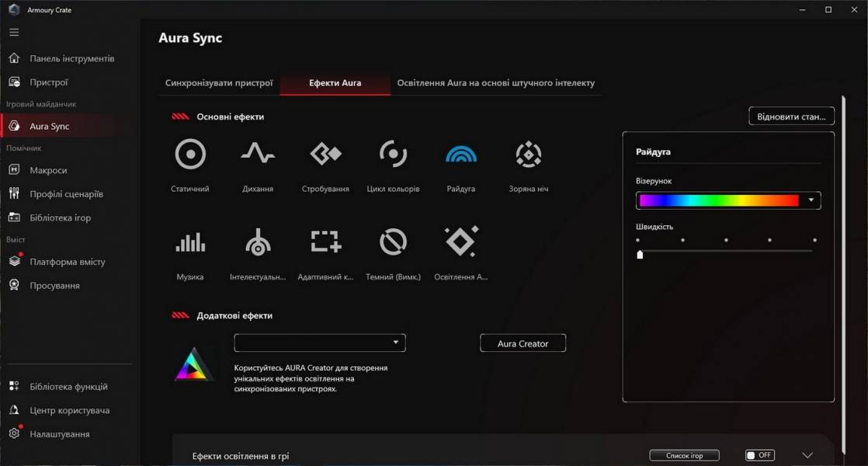Image resolution: width=868 pixels, height=466 pixels.
Task: Switch to the Ефекти Aura tab
Action: click(335, 83)
